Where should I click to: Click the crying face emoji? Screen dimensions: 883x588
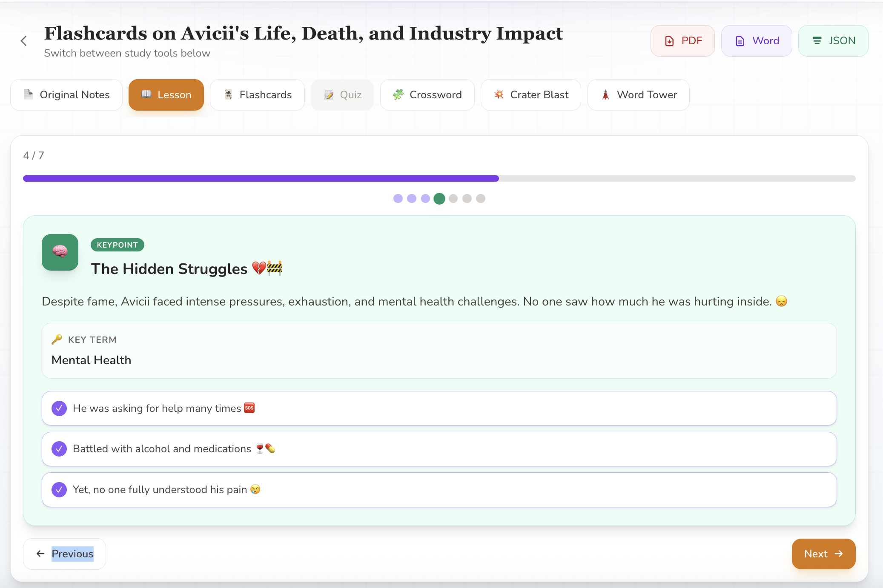[255, 489]
